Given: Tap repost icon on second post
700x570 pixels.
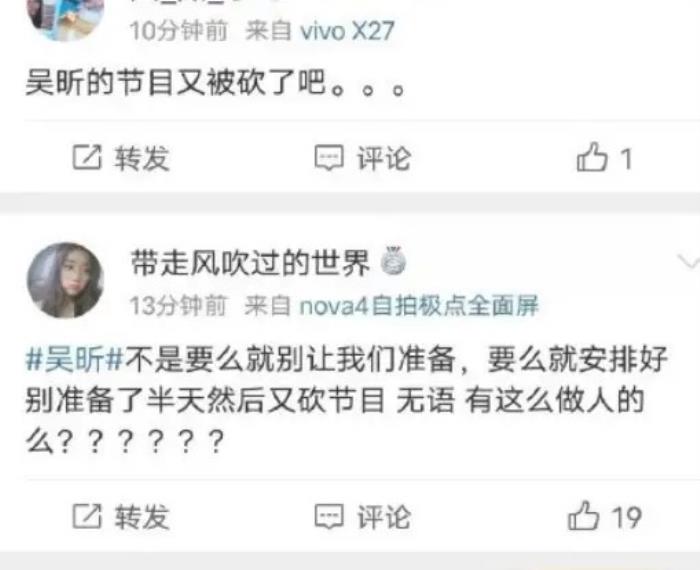Looking at the screenshot, I should 87,516.
